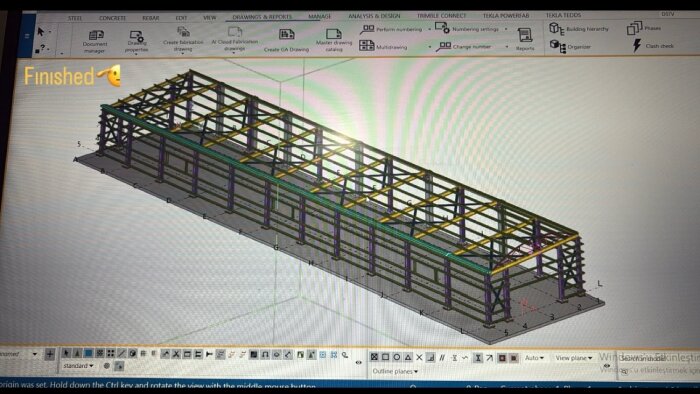Open Numbering settings
Viewport: 700px width, 394px height.
(467, 29)
